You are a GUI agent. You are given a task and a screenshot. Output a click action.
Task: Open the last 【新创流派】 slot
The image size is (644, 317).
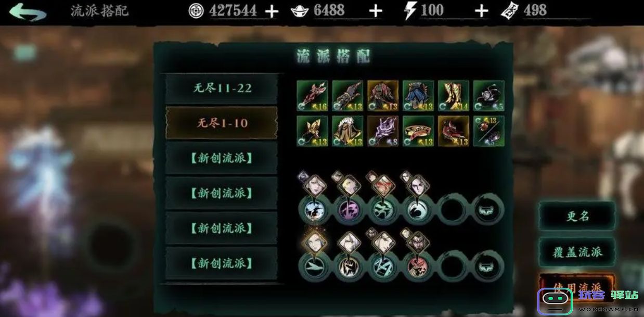tap(222, 263)
